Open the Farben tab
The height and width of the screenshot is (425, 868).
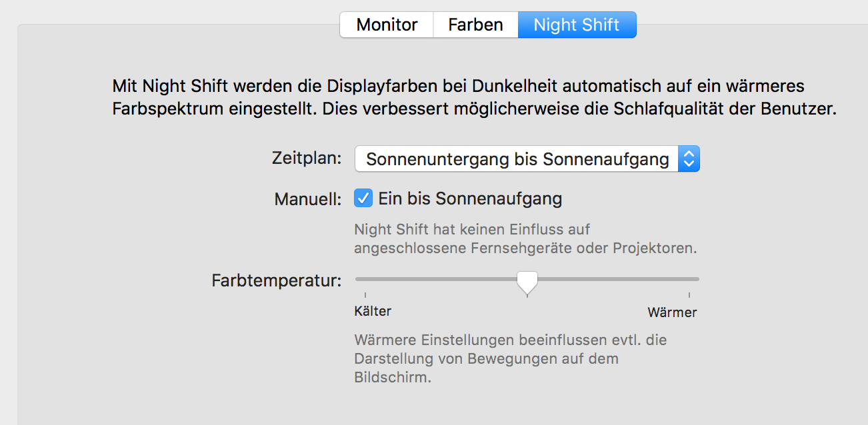click(475, 25)
